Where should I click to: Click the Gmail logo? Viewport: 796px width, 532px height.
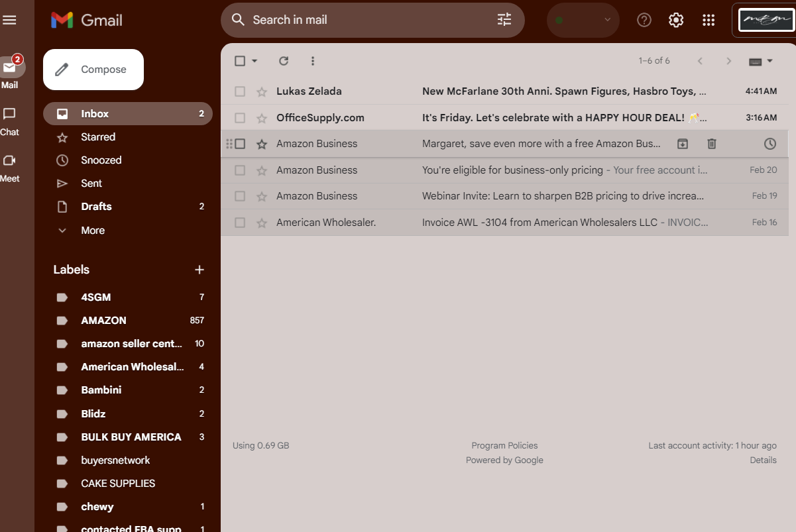click(x=87, y=20)
